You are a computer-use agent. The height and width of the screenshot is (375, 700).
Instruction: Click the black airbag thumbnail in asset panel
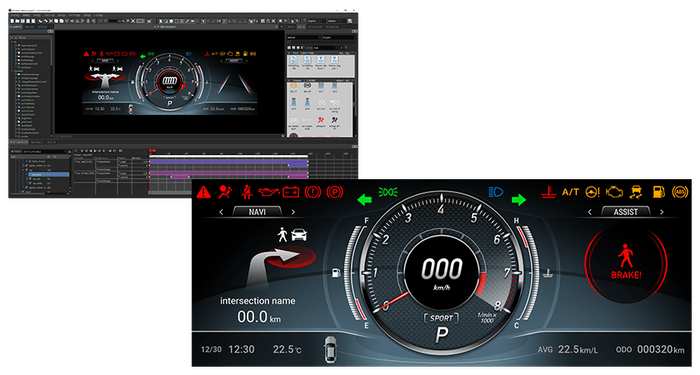coord(334,120)
